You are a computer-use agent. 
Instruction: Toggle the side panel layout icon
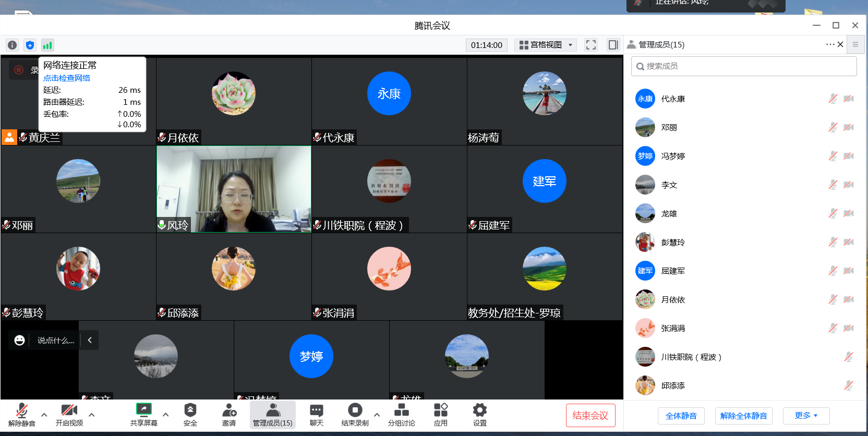[x=613, y=45]
